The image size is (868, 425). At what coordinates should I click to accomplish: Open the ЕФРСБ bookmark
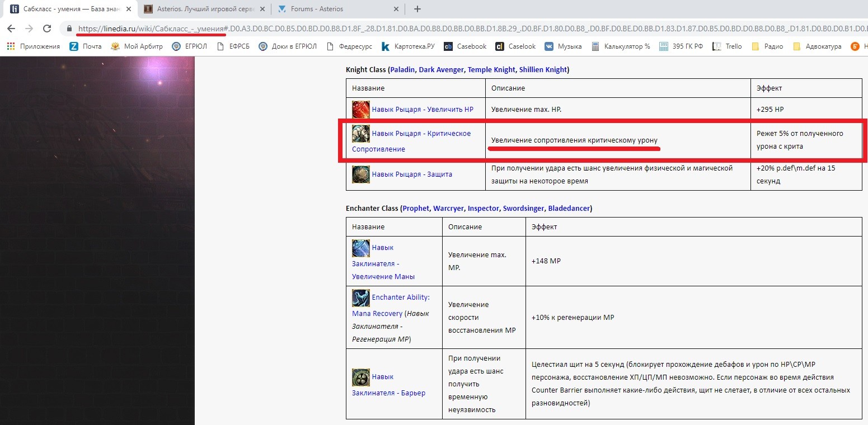(x=233, y=46)
